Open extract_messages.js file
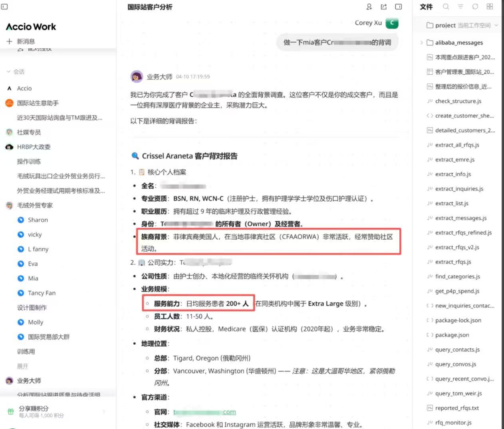 (460, 218)
